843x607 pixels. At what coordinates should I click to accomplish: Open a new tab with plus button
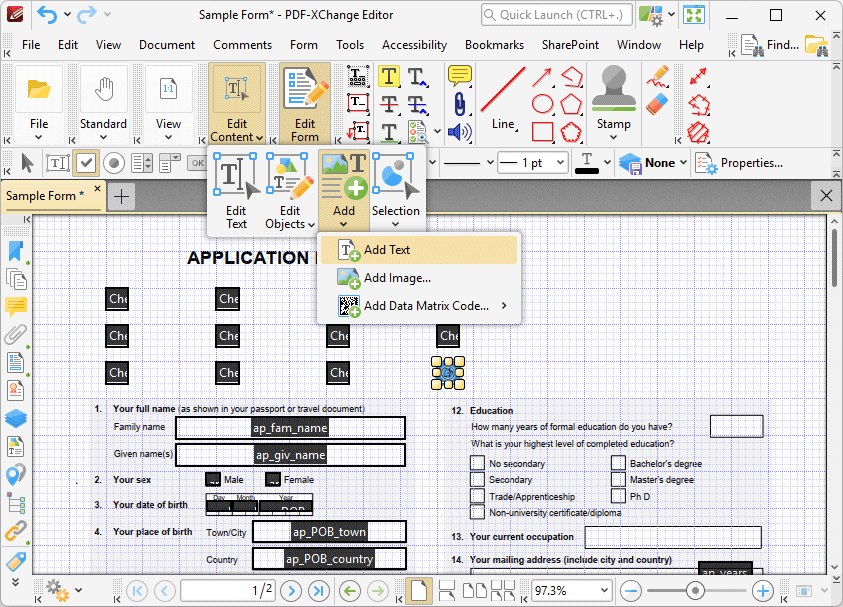coord(122,197)
